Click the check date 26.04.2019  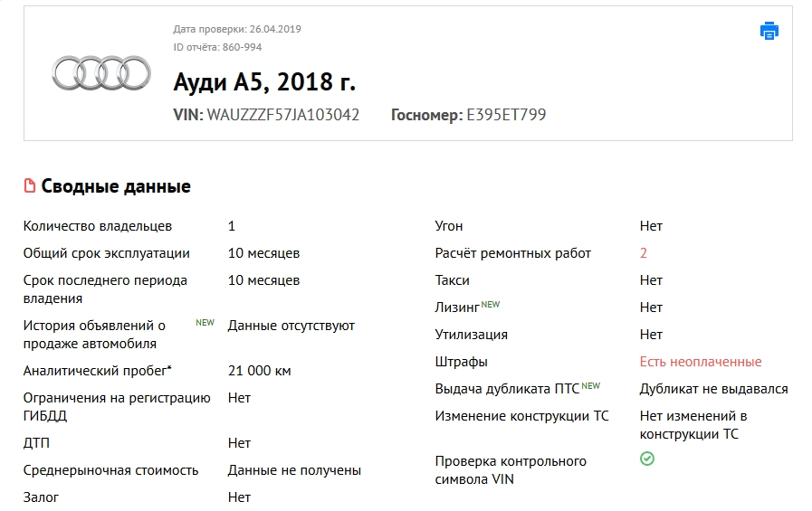tap(275, 29)
